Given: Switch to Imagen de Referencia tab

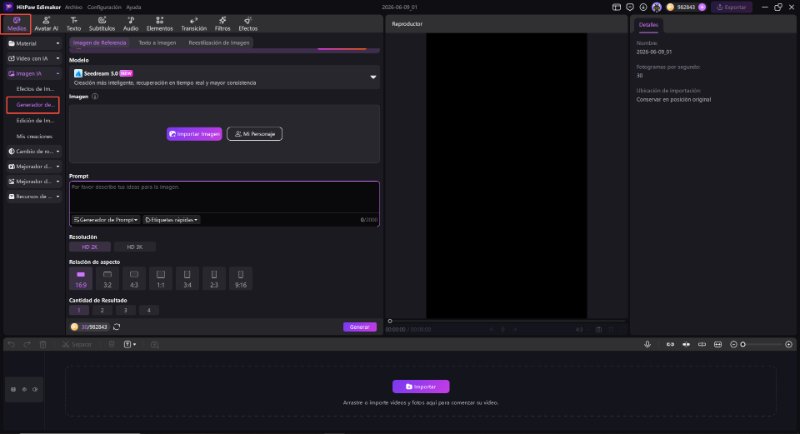Looking at the screenshot, I should (x=99, y=43).
